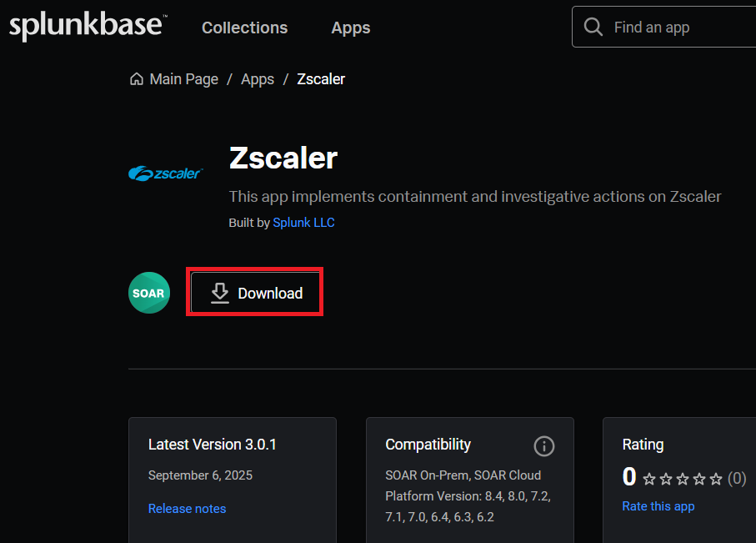Open the Collections menu
The height and width of the screenshot is (543, 756).
pyautogui.click(x=244, y=28)
